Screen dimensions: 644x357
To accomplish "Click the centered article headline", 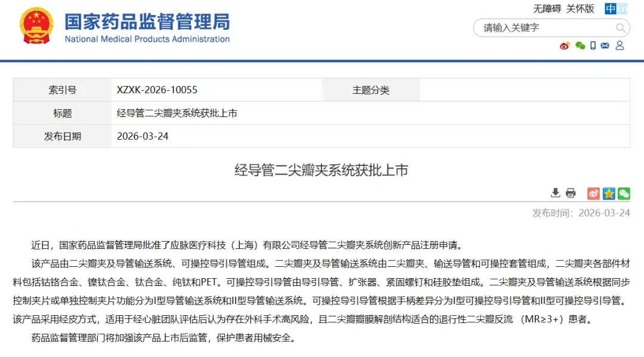I will coord(321,170).
